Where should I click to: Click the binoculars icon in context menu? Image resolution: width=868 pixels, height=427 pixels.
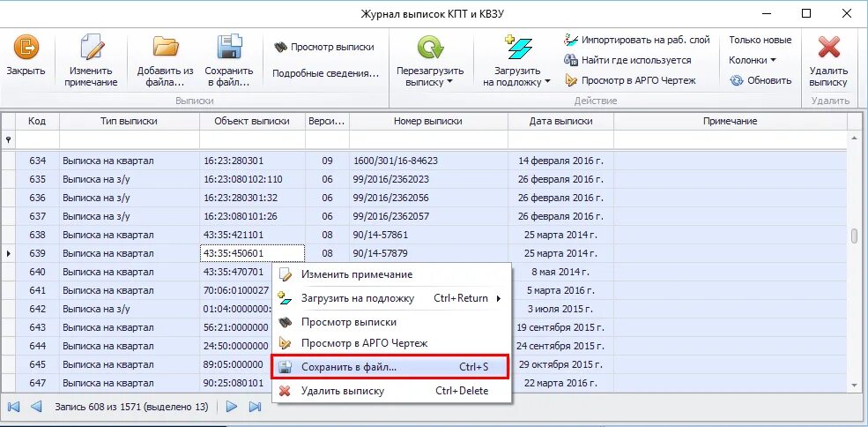(286, 322)
